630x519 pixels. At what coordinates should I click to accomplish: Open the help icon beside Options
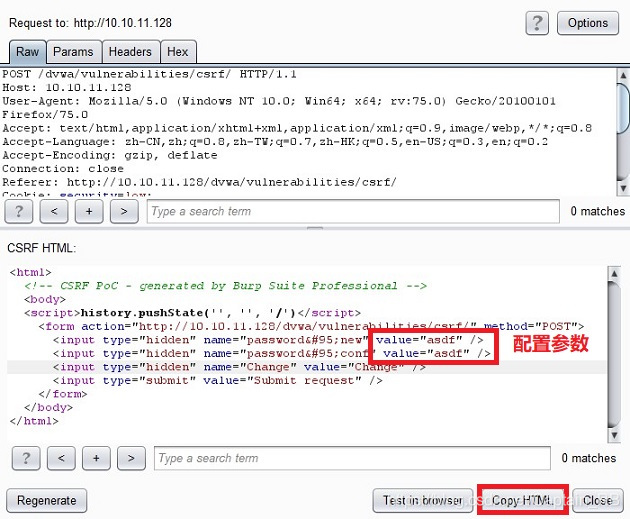(537, 23)
